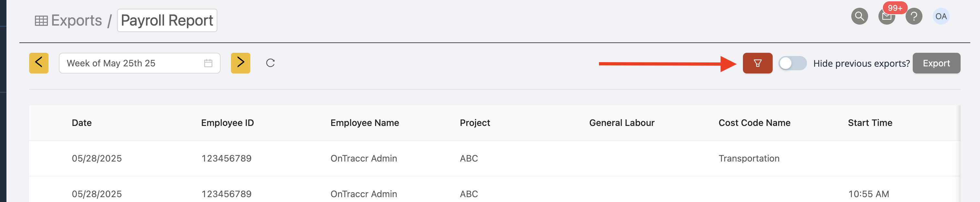The width and height of the screenshot is (980, 202).
Task: Sort by Employee ID column header
Action: click(227, 123)
